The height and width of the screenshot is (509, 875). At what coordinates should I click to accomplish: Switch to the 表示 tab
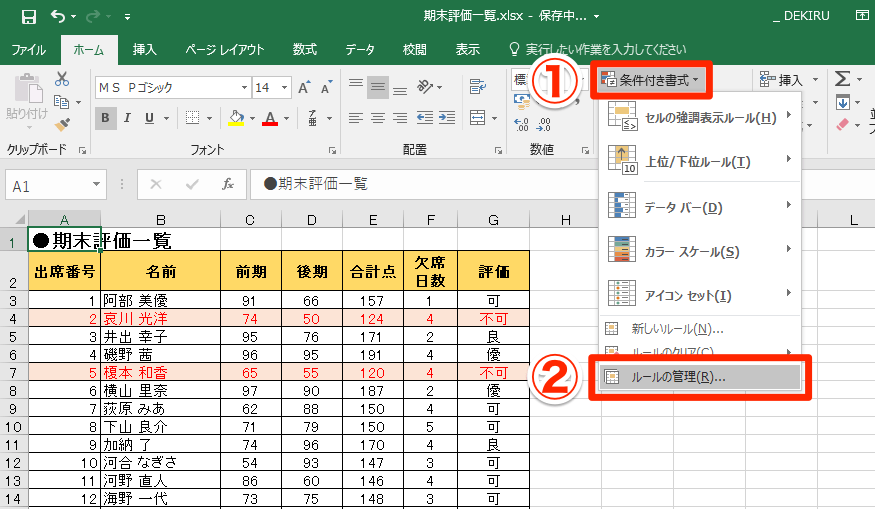point(468,50)
